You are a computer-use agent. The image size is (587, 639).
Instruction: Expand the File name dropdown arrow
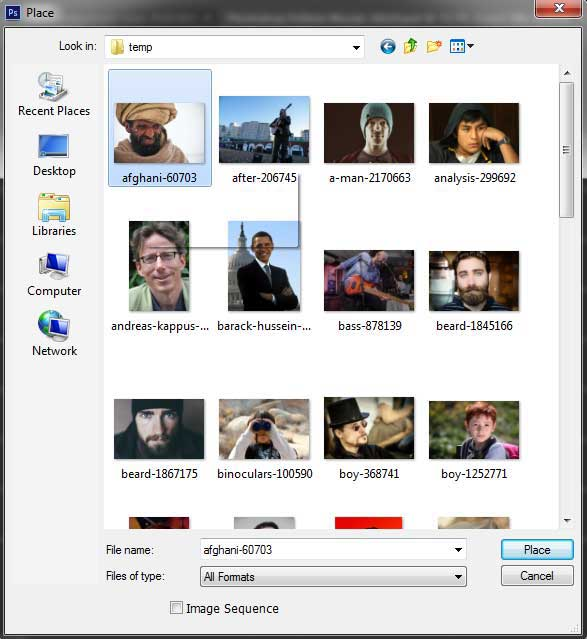pyautogui.click(x=458, y=550)
